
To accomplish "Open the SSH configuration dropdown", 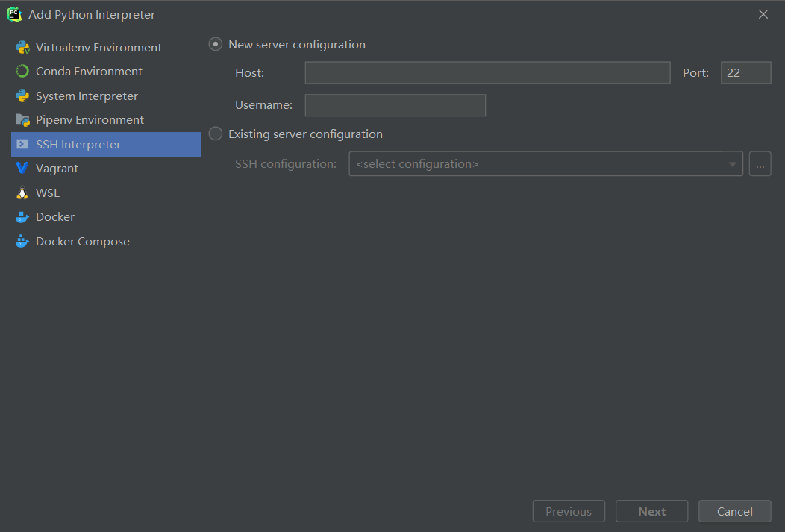I will pos(545,164).
